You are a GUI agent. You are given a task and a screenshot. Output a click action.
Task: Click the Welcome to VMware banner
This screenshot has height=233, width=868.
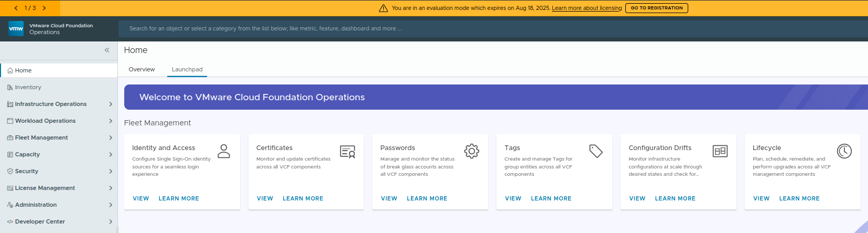[x=496, y=97]
